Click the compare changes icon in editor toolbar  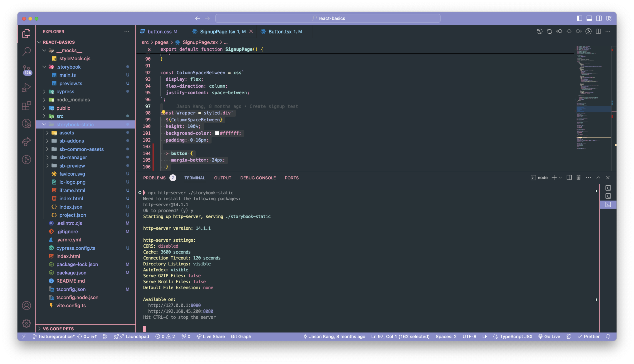pos(549,32)
